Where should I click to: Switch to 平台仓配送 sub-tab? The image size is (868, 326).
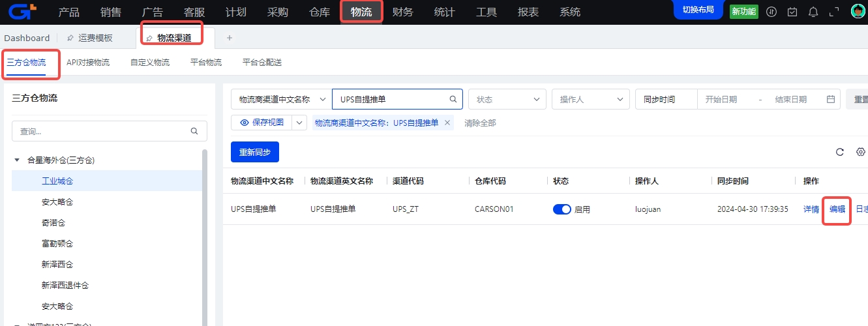coord(262,63)
